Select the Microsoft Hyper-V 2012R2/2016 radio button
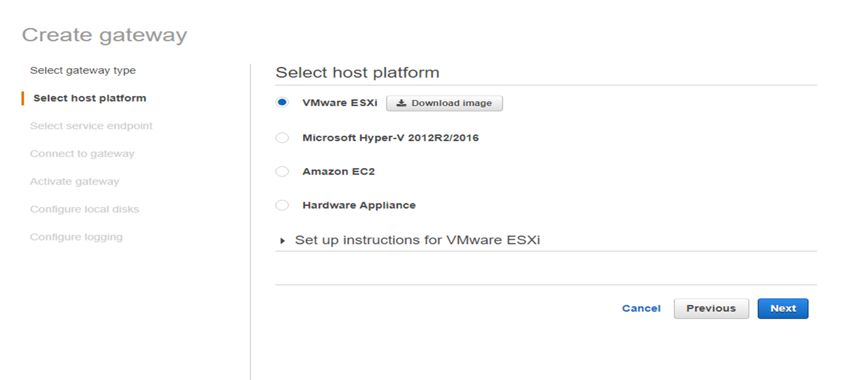Screen dimensions: 868x380 coord(282,137)
